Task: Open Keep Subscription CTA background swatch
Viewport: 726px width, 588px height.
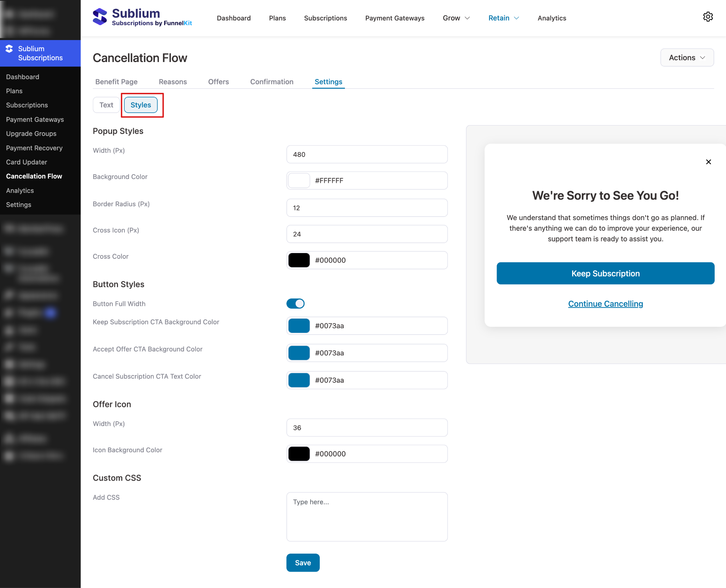Action: pos(299,326)
